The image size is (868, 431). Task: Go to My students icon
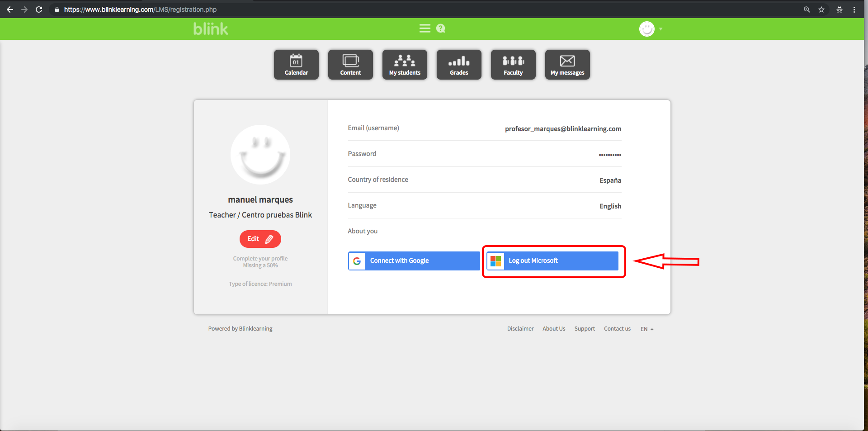(x=405, y=65)
